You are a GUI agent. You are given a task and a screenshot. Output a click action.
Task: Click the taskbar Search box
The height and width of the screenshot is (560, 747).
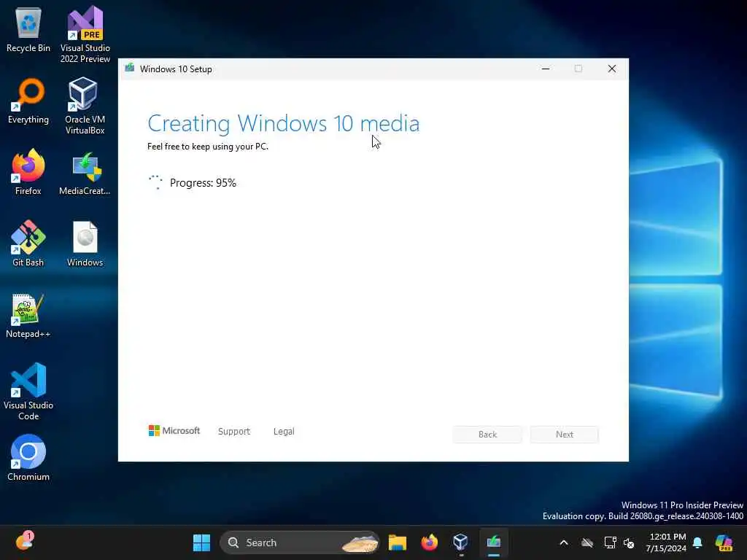click(x=300, y=542)
